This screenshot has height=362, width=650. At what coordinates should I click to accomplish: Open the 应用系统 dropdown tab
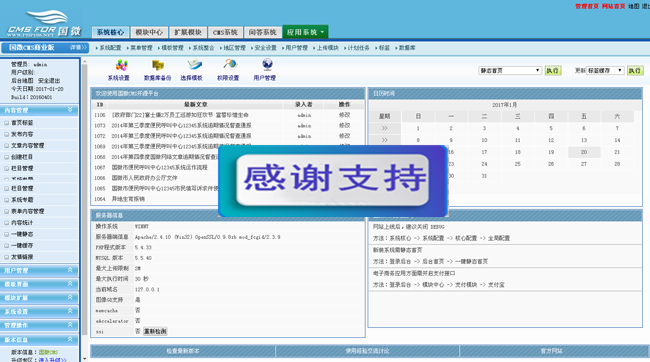305,32
